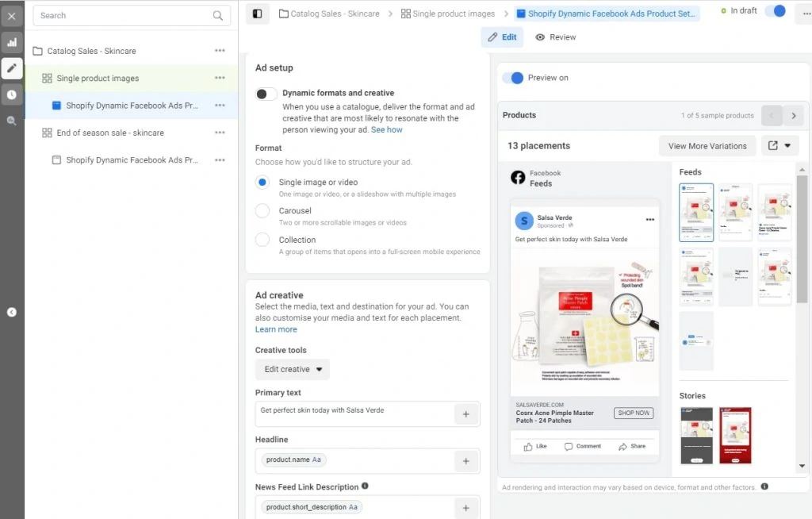Close the Ads Manager editor panel
The image size is (812, 519).
pos(11,16)
